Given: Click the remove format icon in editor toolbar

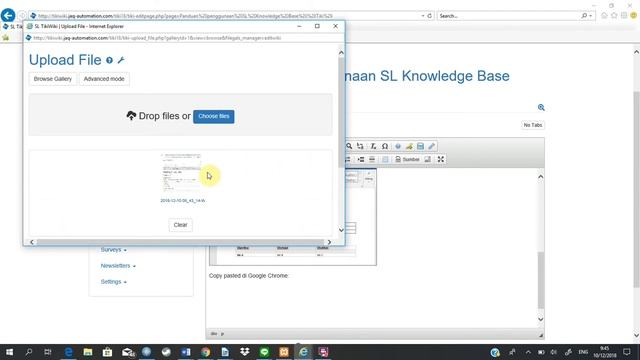Looking at the screenshot, I should click(373, 146).
